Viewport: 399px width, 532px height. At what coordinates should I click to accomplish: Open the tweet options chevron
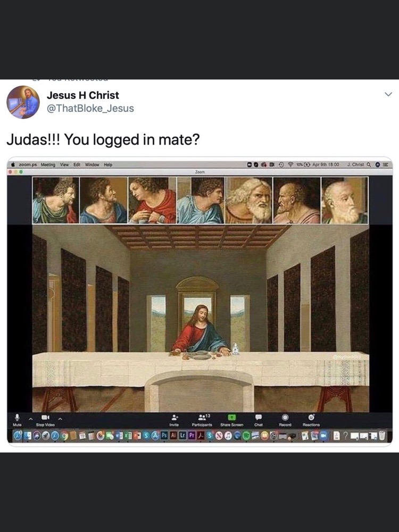point(388,94)
